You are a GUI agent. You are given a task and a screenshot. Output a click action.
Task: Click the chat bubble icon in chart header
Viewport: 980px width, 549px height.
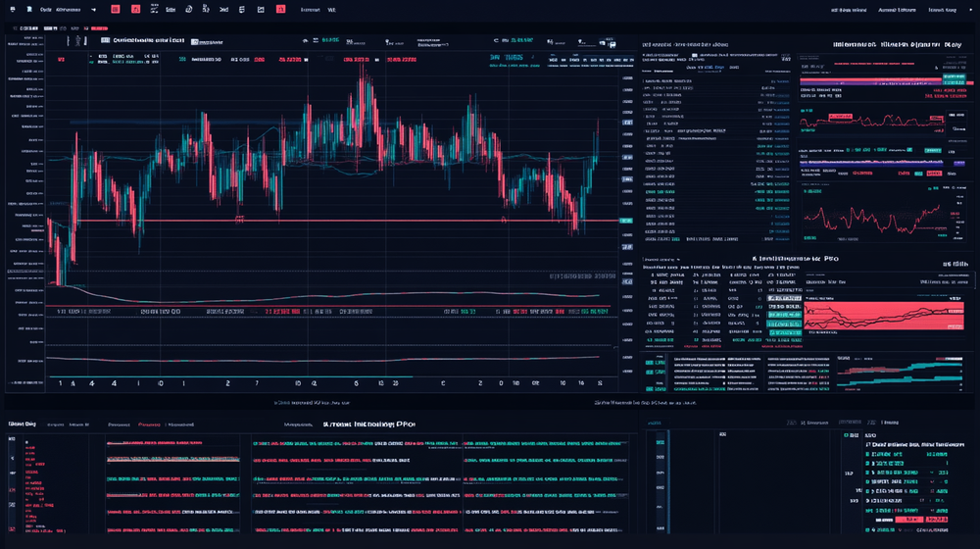tap(306, 41)
